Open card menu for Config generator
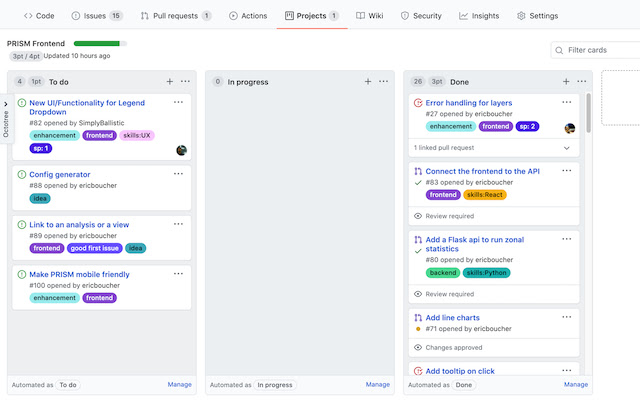Viewport: 640px width, 400px height. point(178,173)
